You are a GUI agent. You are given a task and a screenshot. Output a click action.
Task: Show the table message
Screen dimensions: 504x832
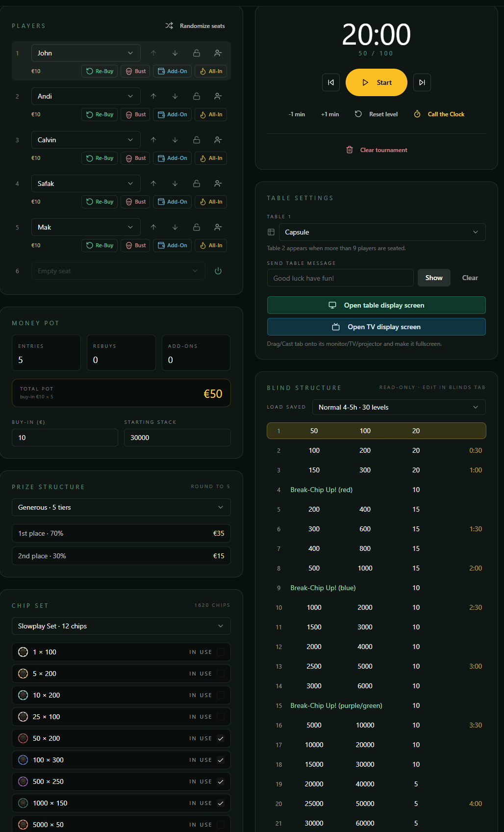point(434,278)
